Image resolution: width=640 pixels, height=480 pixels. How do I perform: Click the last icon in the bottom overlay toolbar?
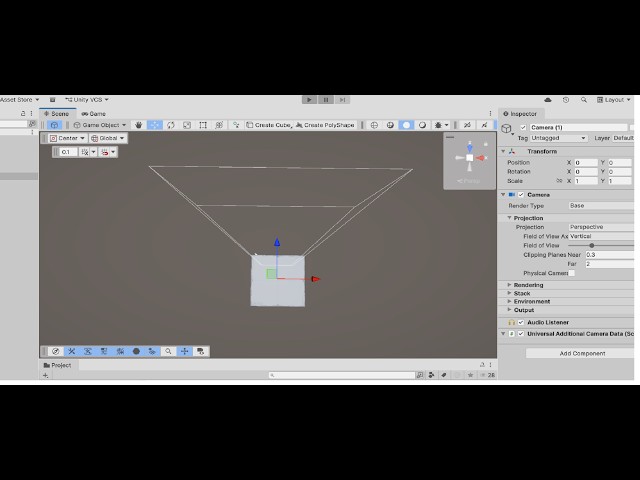click(200, 351)
